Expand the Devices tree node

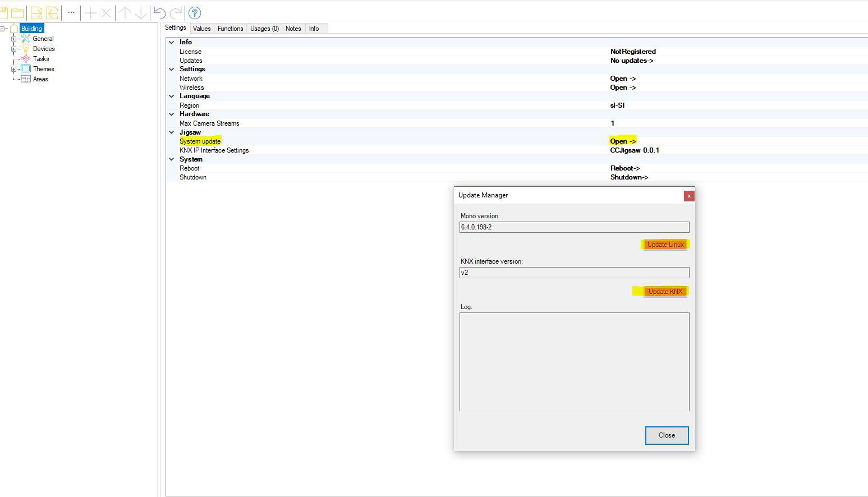(14, 49)
